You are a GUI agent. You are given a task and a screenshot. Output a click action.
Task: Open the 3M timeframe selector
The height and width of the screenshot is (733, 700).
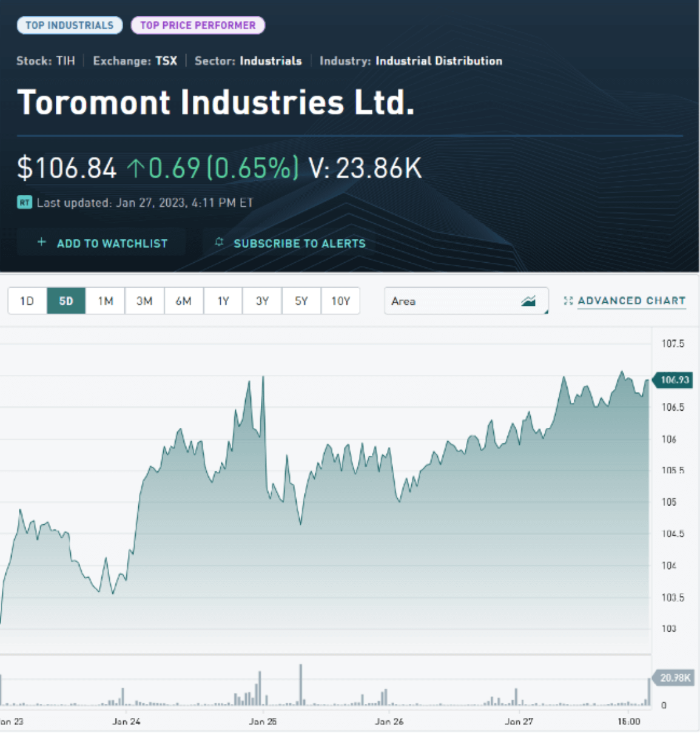coord(144,300)
